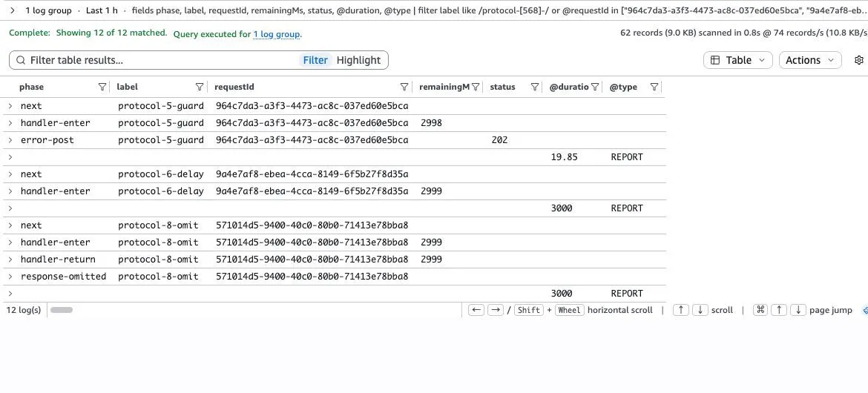
Task: Click the 1 log group summary text
Action: tap(49, 10)
